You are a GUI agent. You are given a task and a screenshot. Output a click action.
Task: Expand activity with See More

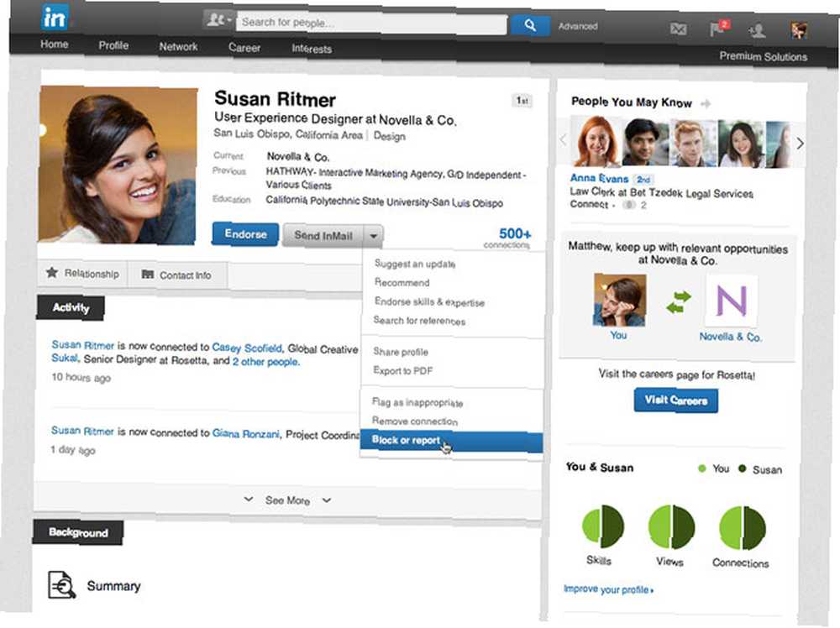(x=287, y=500)
